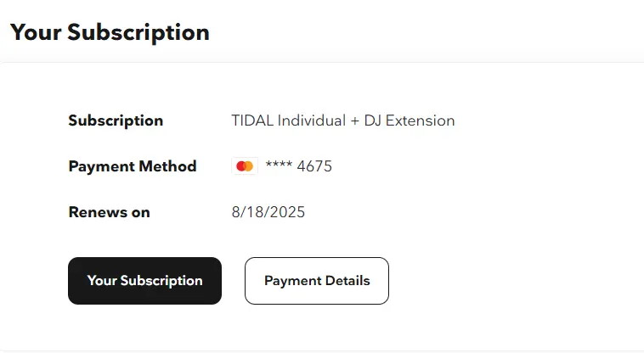
Task: Select the renewal date 8/18/2025
Action: tap(268, 212)
